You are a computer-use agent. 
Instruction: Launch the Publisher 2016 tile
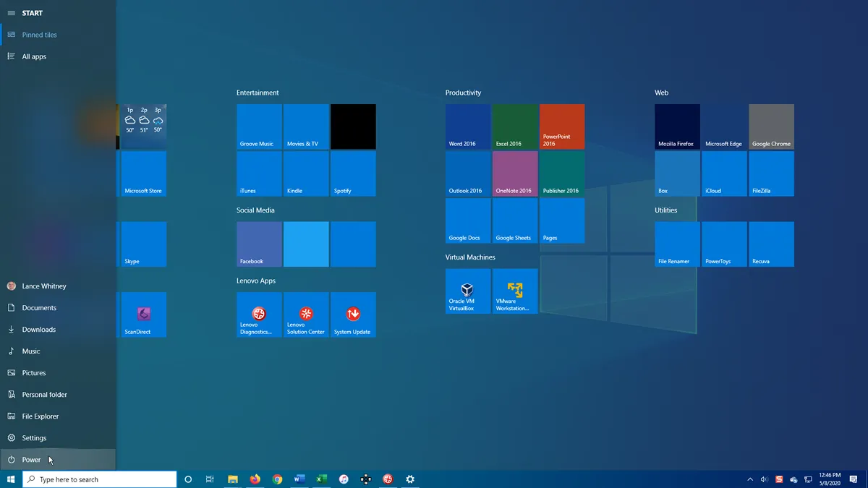(562, 174)
